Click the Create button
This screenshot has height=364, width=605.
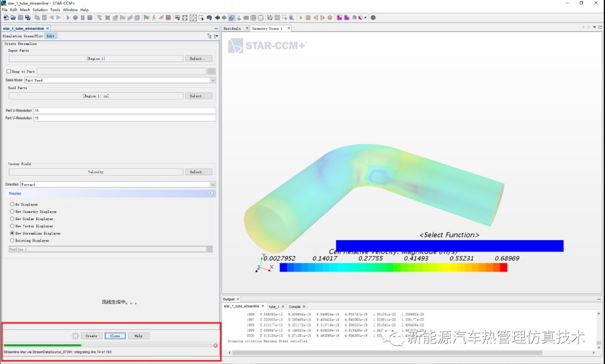(x=91, y=336)
